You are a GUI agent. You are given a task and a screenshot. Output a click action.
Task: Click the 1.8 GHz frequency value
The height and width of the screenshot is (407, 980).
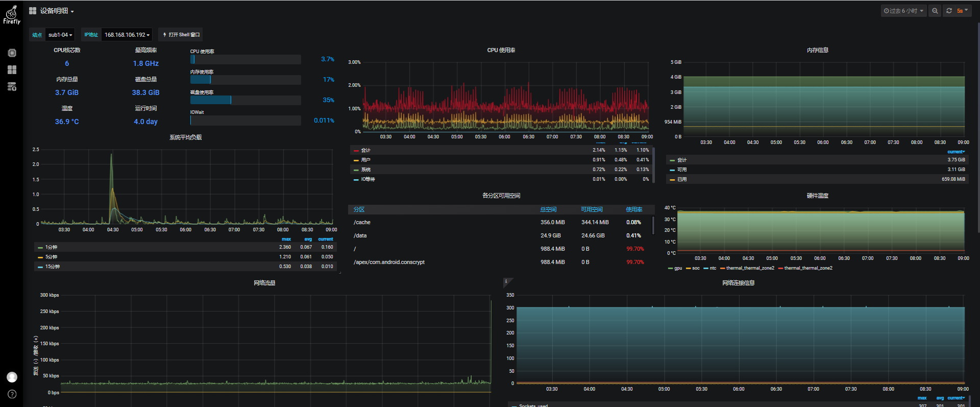pyautogui.click(x=145, y=63)
